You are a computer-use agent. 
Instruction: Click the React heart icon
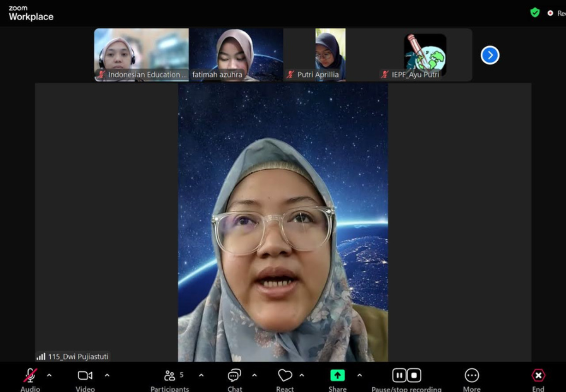(x=285, y=376)
